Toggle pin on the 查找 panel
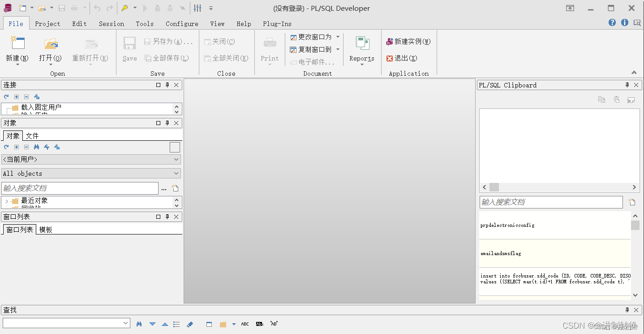644x334 pixels. pos(627,310)
